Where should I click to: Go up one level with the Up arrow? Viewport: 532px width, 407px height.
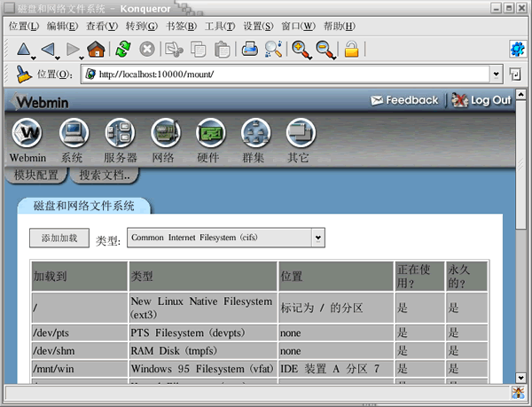(23, 49)
